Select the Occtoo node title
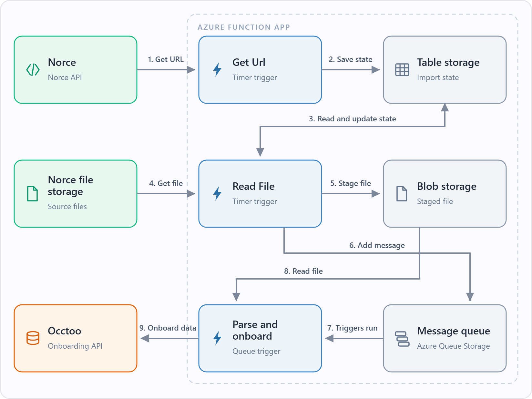 [x=64, y=331]
